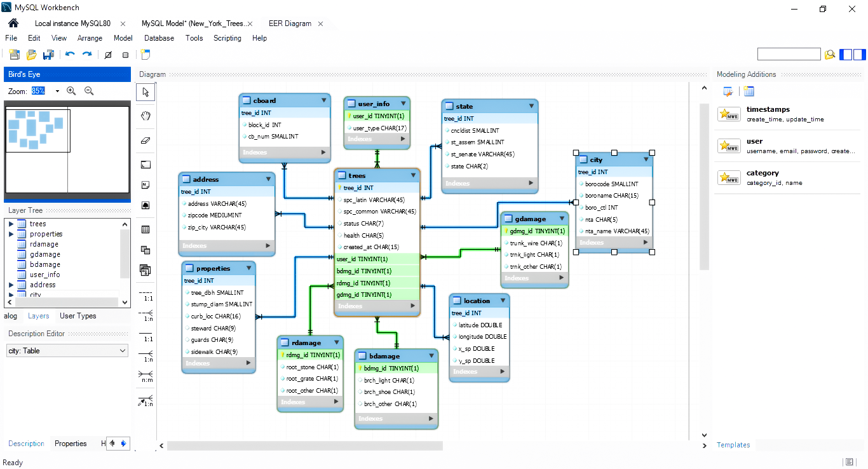The image size is (868, 469).
Task: Collapse the trees table using header arrow
Action: [413, 175]
